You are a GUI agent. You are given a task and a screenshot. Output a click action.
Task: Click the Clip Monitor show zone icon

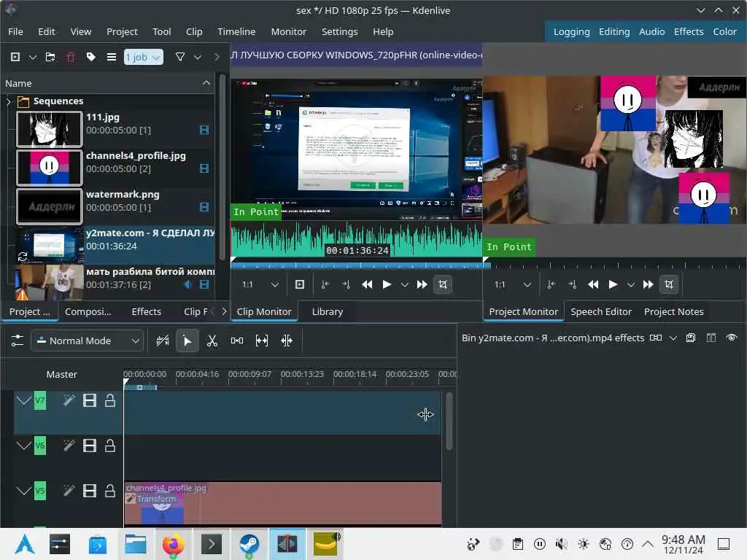[300, 284]
